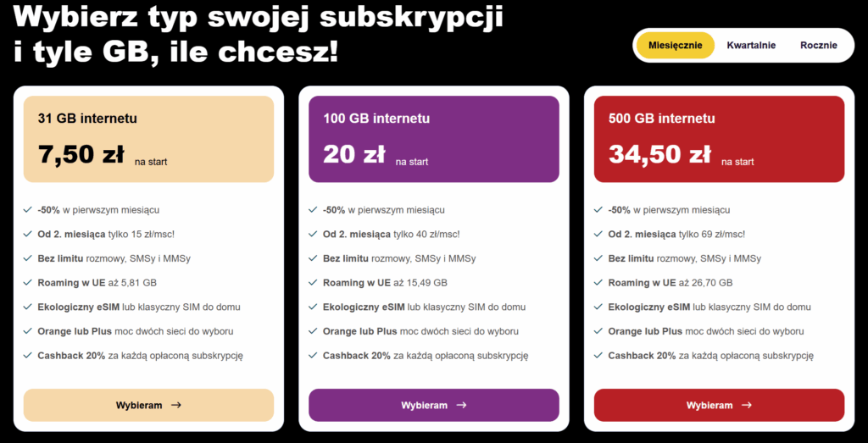The image size is (868, 443).
Task: Click the beige 31 GB internetu header
Action: coord(148,139)
